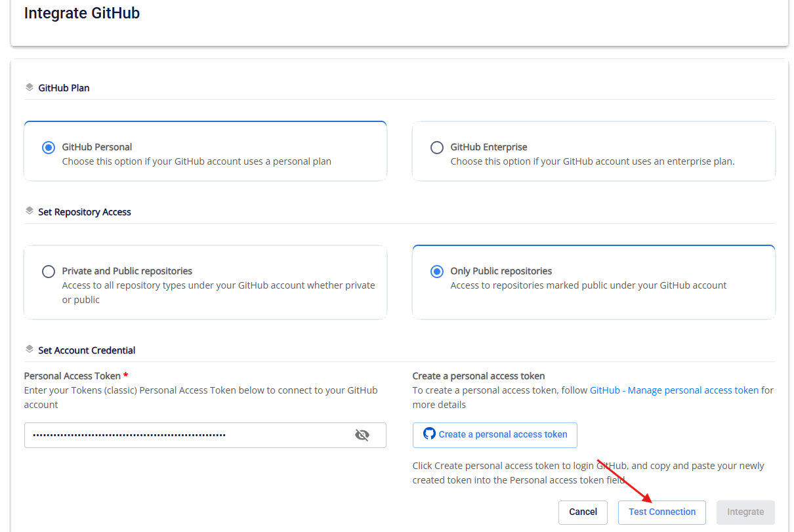
Task: Click 'Enter your Tokens (classic)' instruction text
Action: tap(201, 398)
